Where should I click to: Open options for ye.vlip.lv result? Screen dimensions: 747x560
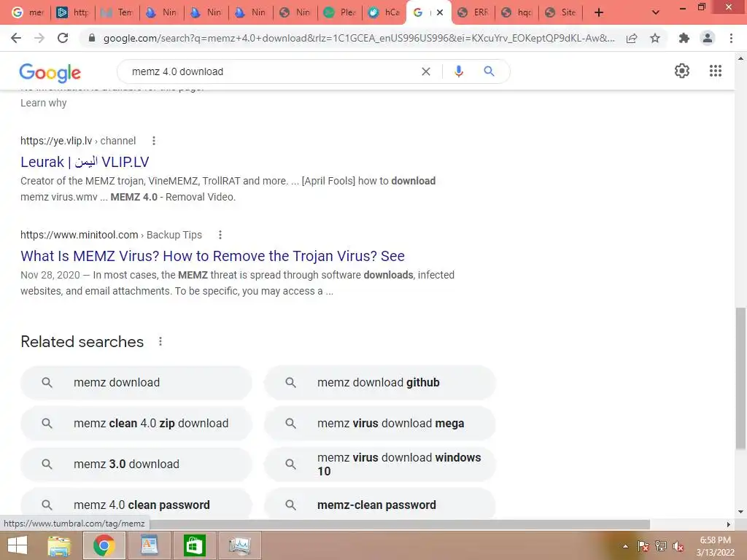[153, 141]
